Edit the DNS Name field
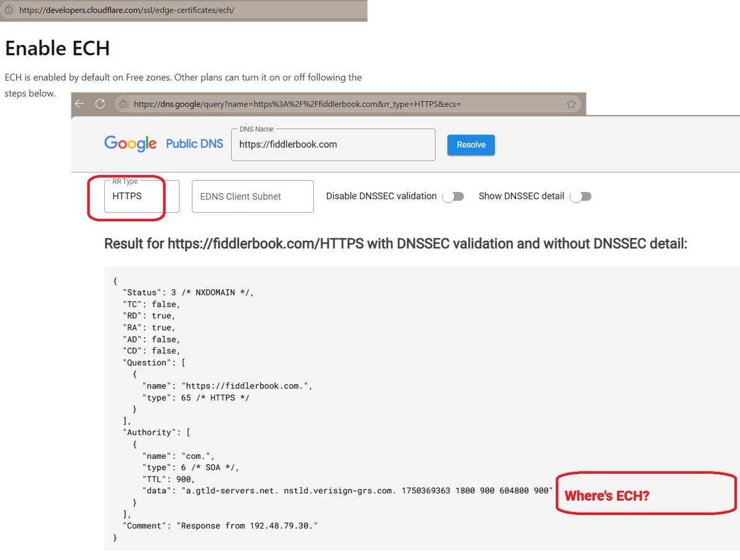The height and width of the screenshot is (560, 740). click(333, 145)
